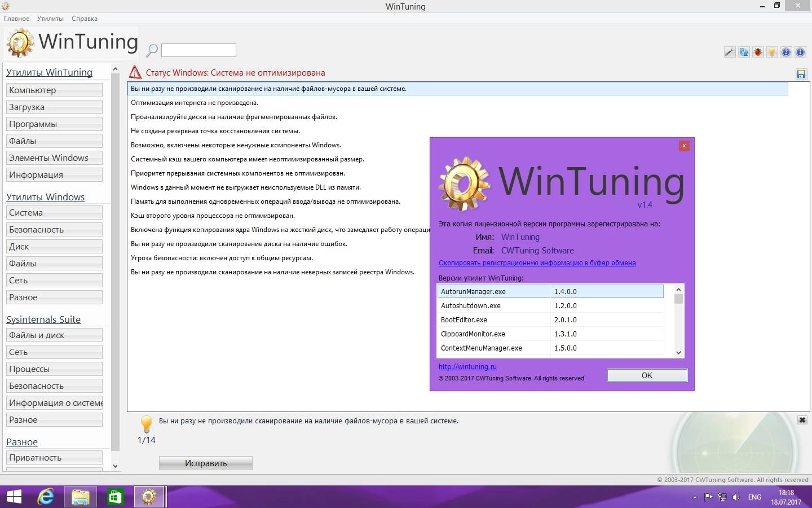Open the Приватность button
This screenshot has width=812, height=508.
[x=54, y=457]
